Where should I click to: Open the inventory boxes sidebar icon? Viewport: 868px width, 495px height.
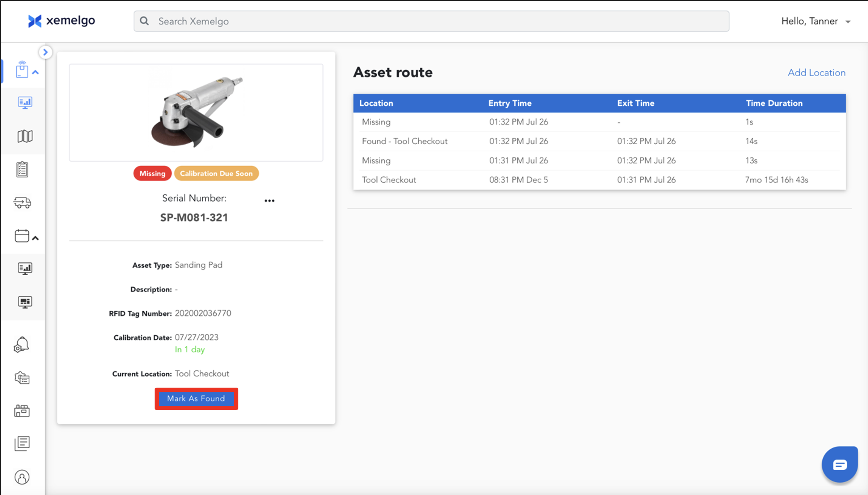[22, 410]
